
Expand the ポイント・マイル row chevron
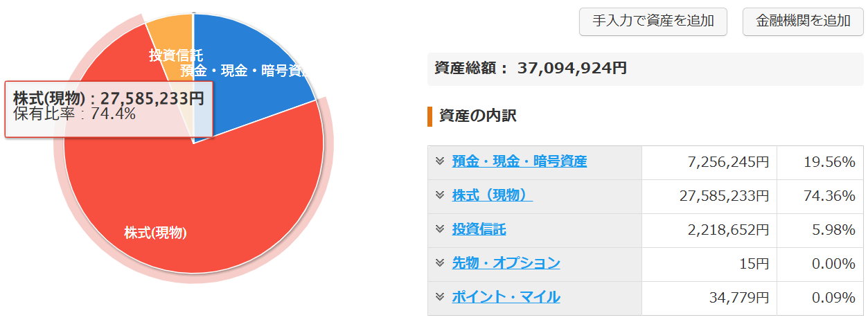click(x=439, y=297)
